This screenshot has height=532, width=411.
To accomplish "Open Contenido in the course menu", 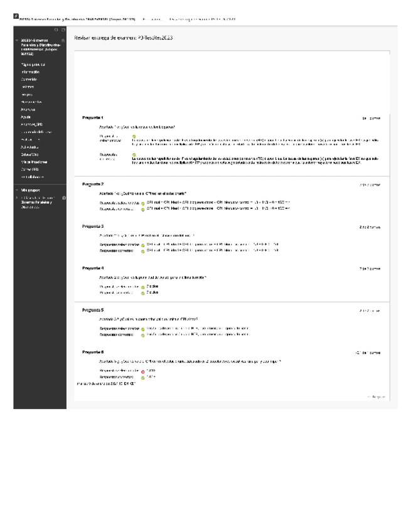I will 29,80.
